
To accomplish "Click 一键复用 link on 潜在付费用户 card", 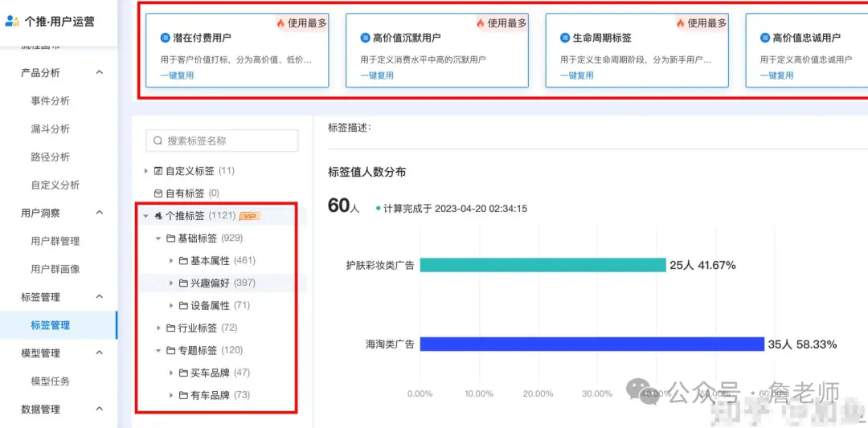I will coord(177,75).
